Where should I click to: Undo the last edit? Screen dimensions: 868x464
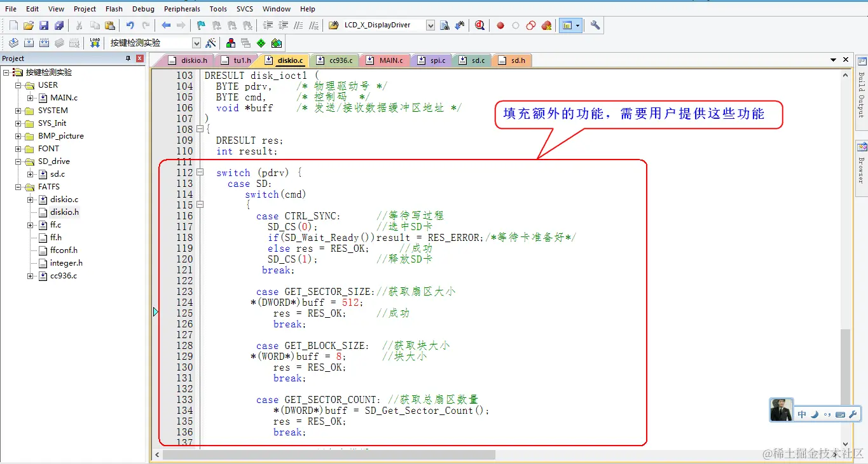tap(130, 25)
